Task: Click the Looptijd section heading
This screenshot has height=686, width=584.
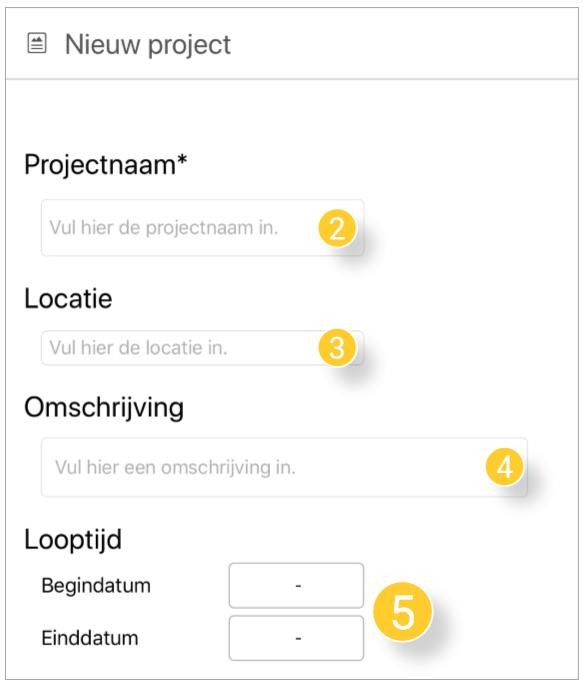Action: click(73, 540)
